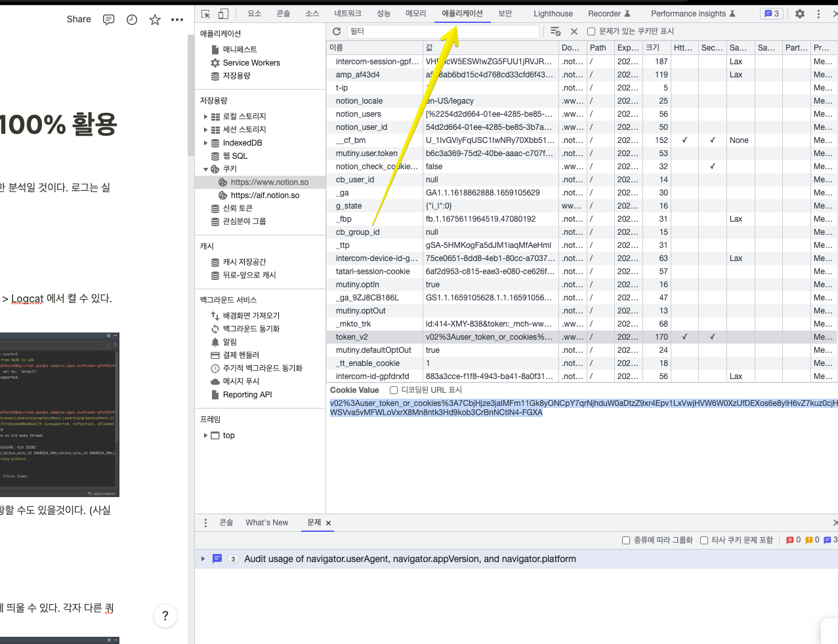This screenshot has width=838, height=644.
Task: Switch to 요소 tab
Action: (255, 14)
